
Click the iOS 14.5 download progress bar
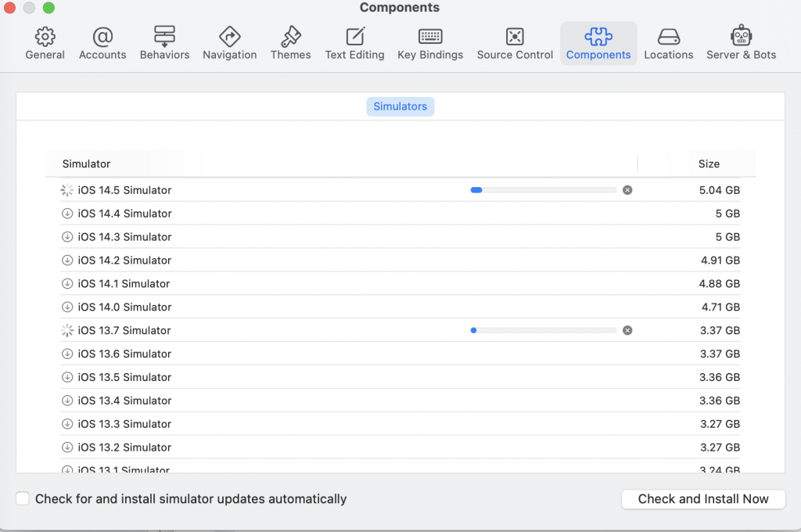pyautogui.click(x=544, y=190)
